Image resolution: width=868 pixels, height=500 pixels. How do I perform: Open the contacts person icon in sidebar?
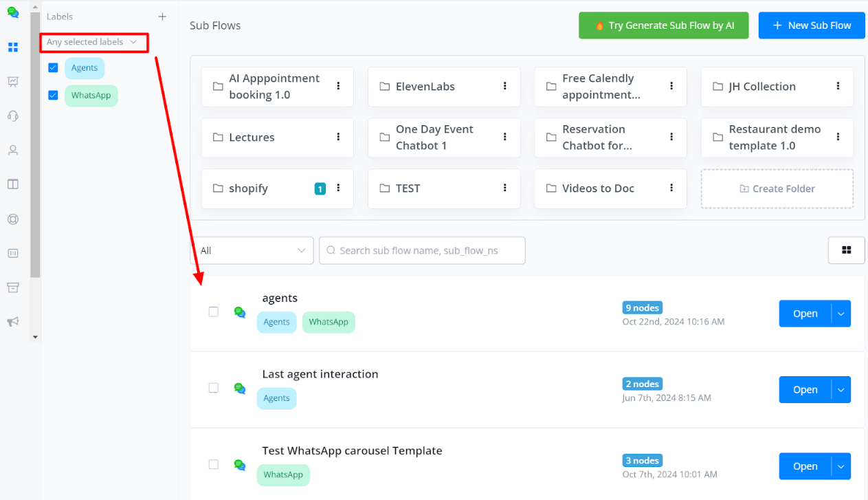click(x=12, y=150)
